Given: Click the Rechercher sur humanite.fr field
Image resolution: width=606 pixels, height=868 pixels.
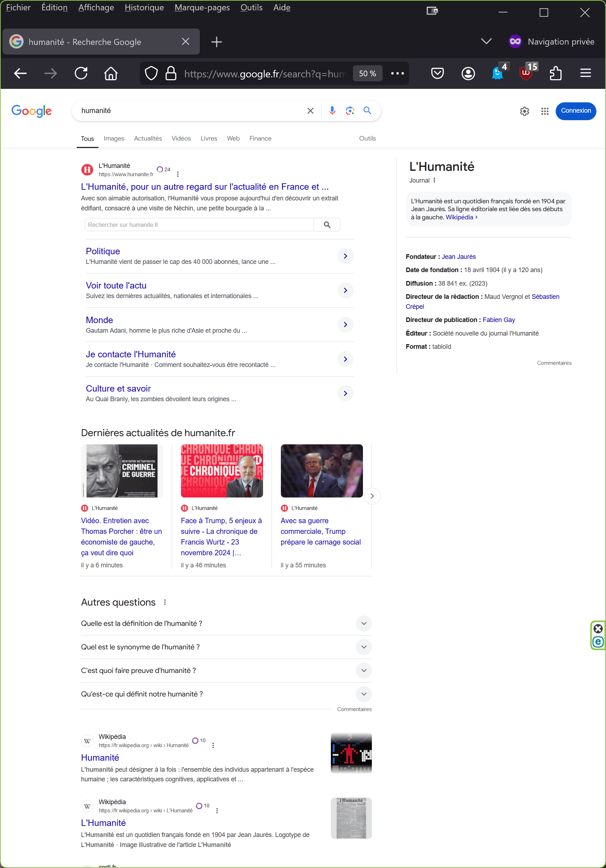Looking at the screenshot, I should click(199, 225).
